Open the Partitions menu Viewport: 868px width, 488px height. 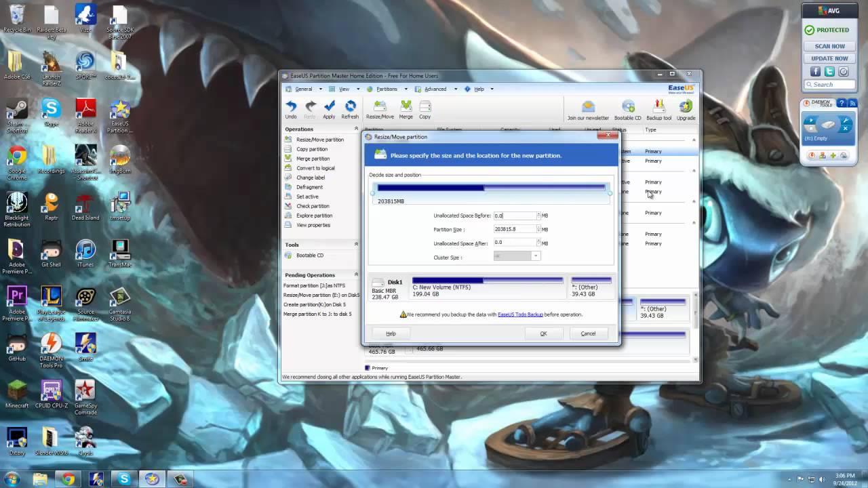pos(387,89)
